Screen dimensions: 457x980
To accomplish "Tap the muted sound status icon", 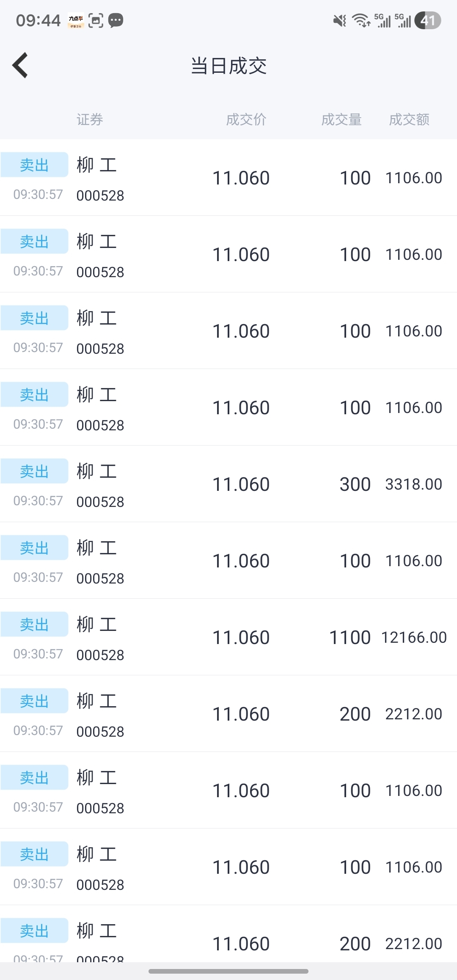I will tap(339, 20).
